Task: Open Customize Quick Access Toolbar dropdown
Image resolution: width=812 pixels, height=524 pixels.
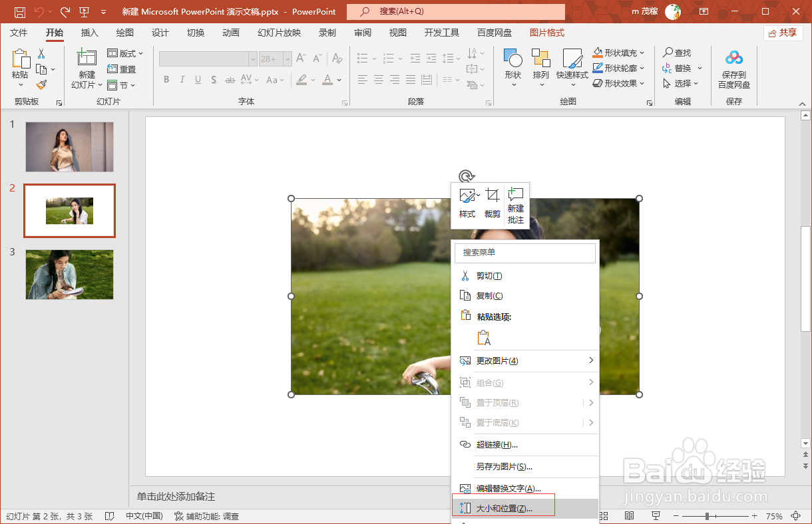Action: (x=103, y=12)
